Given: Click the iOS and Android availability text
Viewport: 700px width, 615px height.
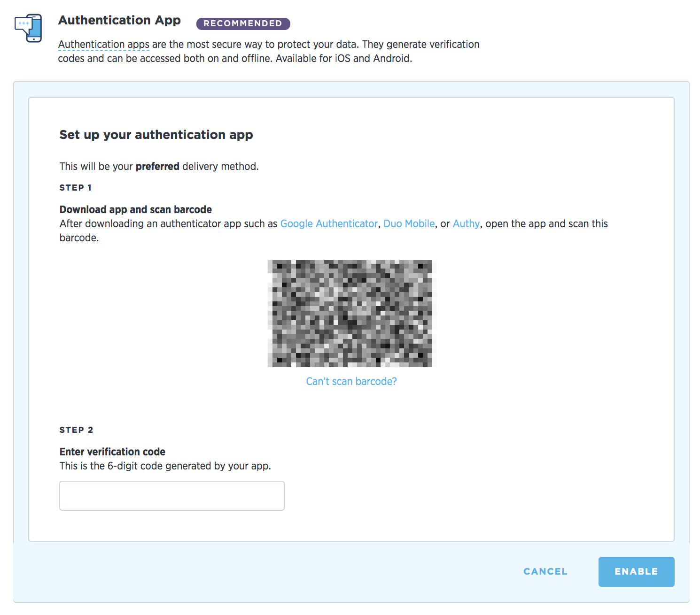Looking at the screenshot, I should (x=344, y=59).
